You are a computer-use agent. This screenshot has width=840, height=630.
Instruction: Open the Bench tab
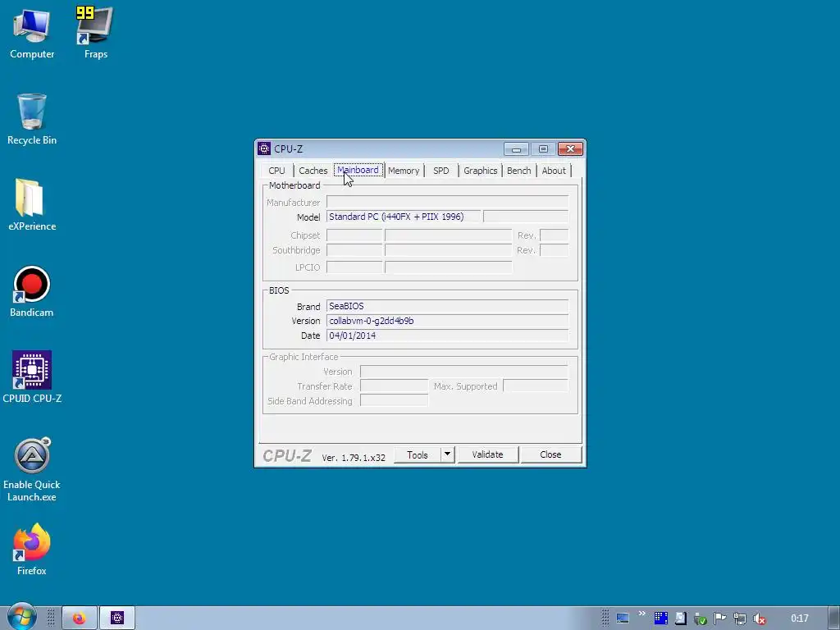pos(518,171)
